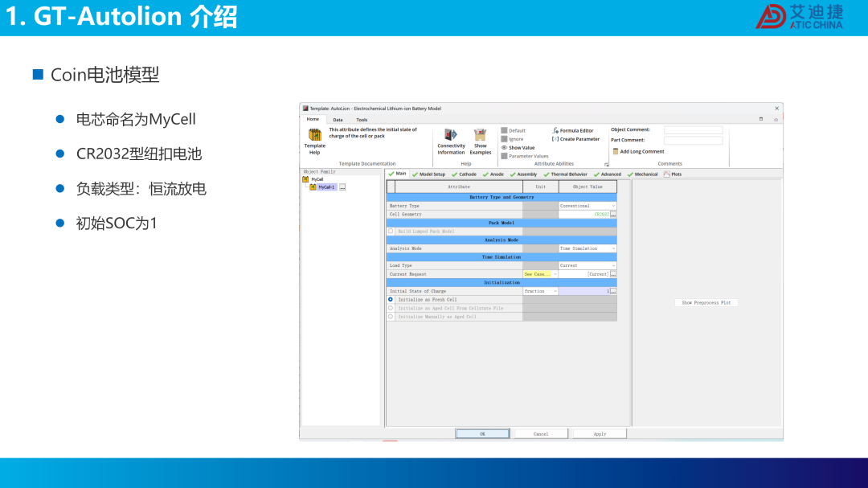Open the Assembly tab
This screenshot has width=868, height=488.
pos(523,174)
